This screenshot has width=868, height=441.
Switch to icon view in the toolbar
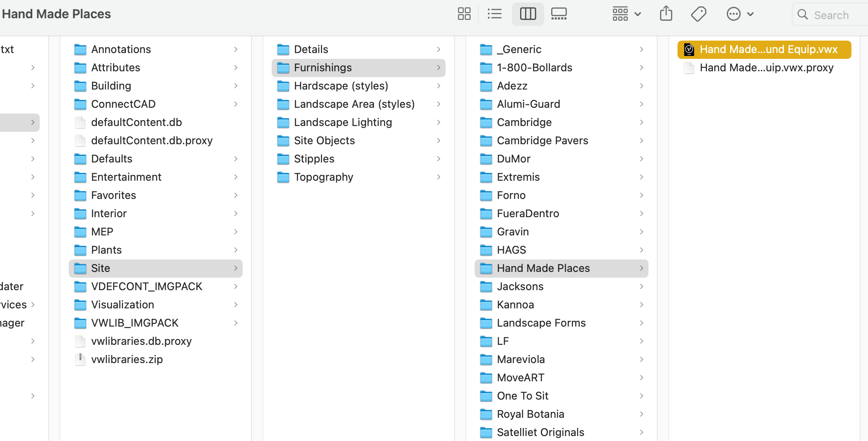tap(464, 13)
